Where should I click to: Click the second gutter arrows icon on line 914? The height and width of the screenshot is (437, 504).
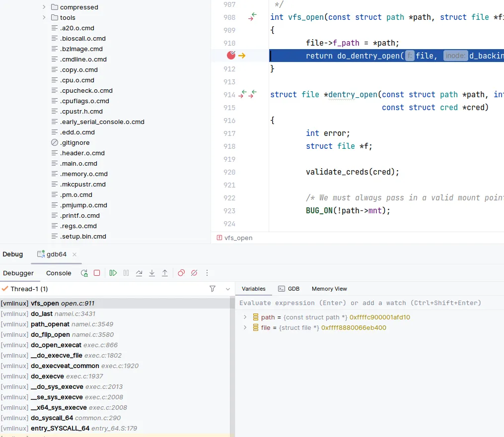253,94
